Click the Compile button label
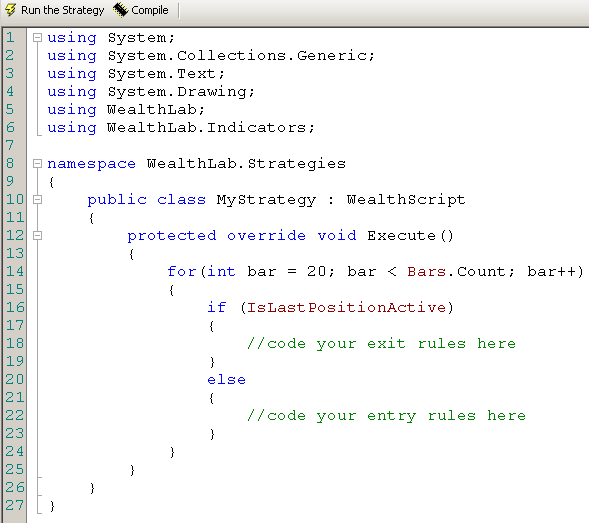 [x=150, y=10]
